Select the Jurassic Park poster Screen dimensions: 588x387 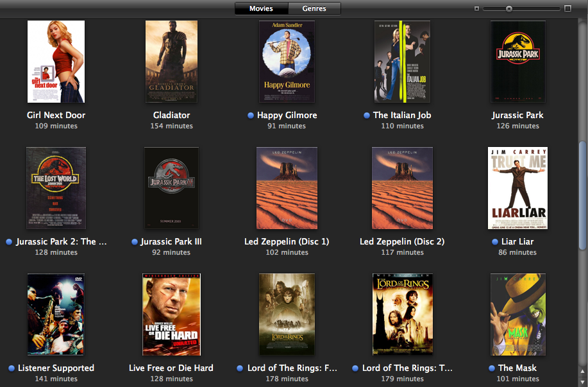518,62
